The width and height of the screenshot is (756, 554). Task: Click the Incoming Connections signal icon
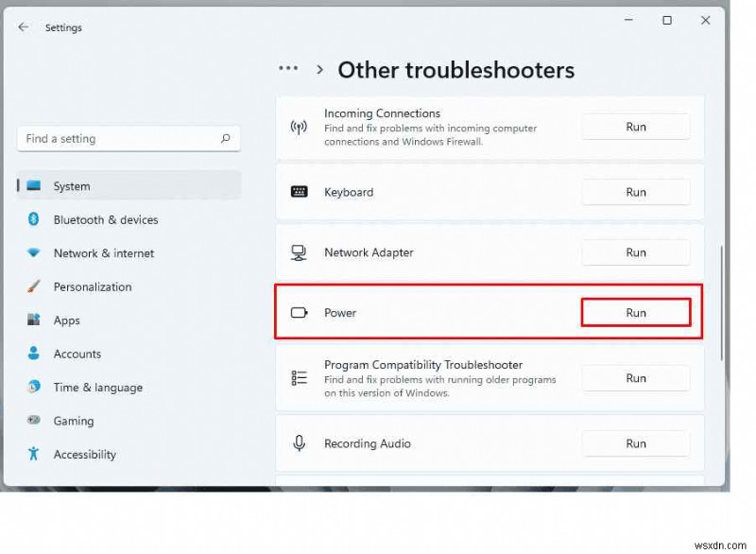click(x=300, y=126)
